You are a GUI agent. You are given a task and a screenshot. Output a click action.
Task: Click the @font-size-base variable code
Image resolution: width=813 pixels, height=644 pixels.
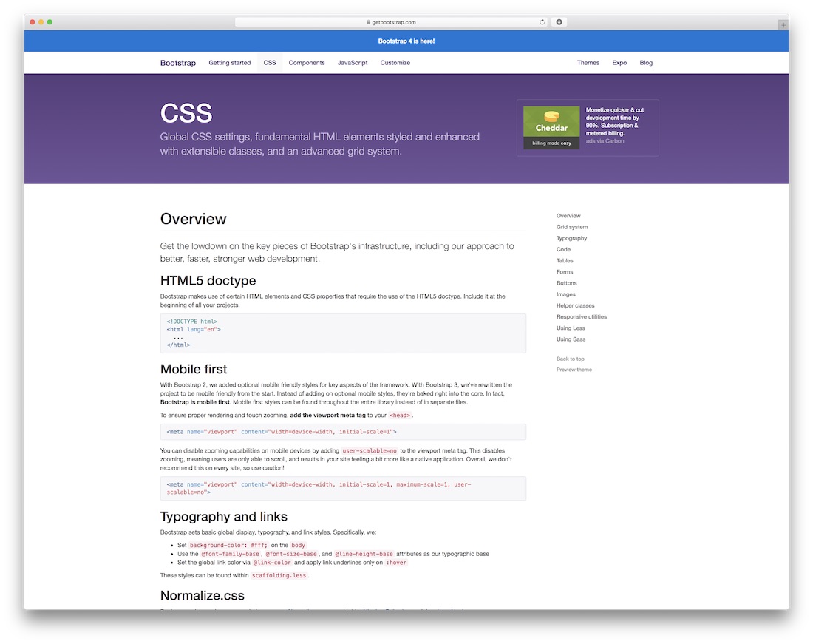coord(291,555)
